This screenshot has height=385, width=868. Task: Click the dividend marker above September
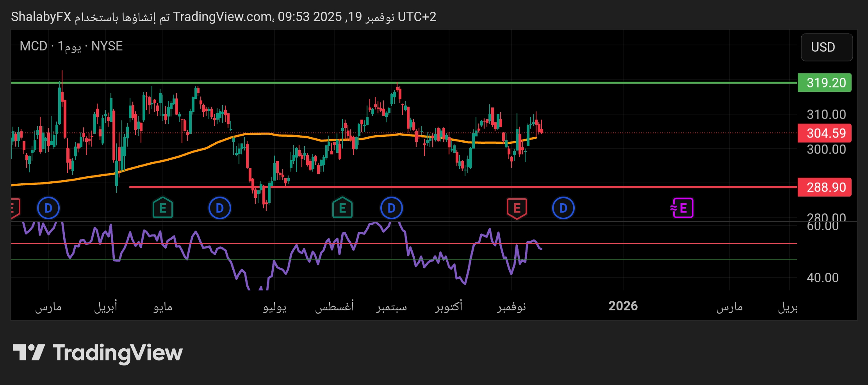pos(391,208)
